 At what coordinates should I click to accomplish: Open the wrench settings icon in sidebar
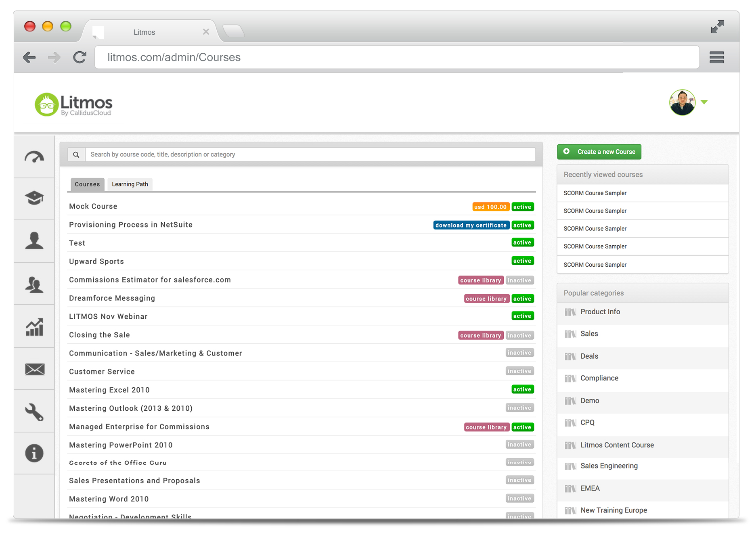[34, 412]
